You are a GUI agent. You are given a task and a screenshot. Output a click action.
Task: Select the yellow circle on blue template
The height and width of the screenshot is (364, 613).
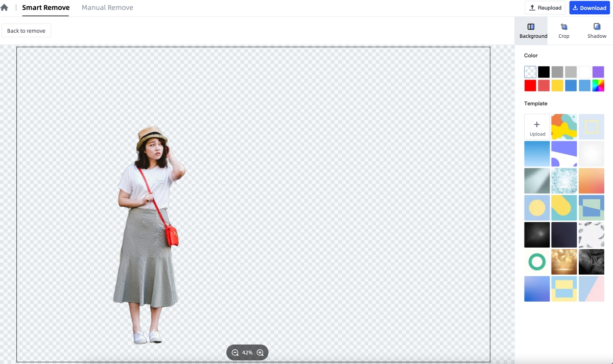(537, 208)
